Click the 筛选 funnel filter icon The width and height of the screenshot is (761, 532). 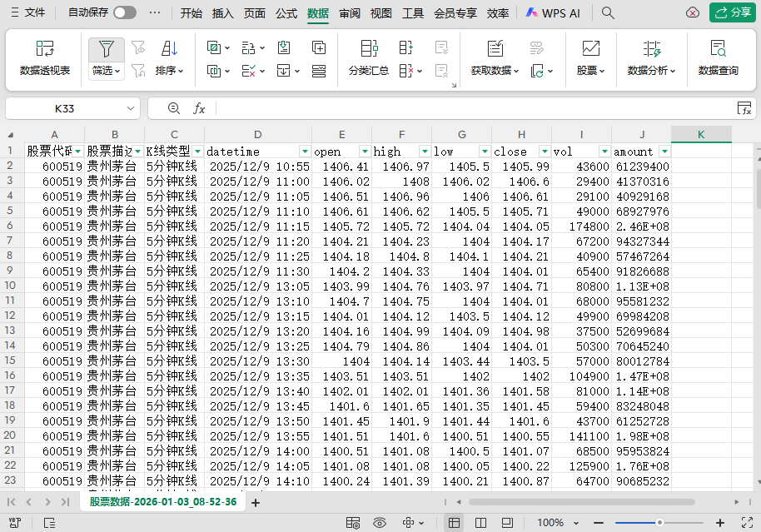point(106,49)
